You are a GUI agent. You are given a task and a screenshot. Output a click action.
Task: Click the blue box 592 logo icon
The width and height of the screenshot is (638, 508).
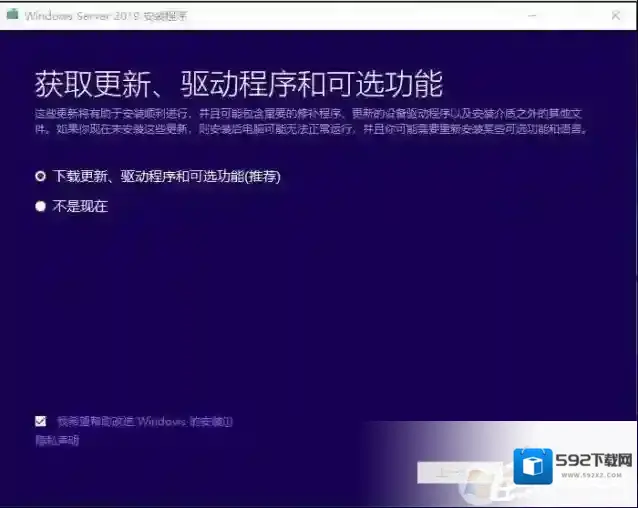[533, 467]
